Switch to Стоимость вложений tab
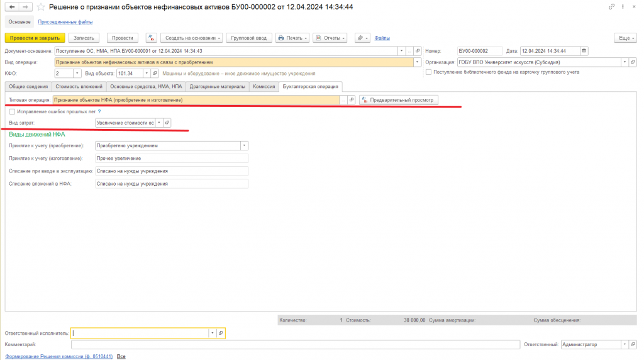The width and height of the screenshot is (644, 360). (x=79, y=87)
